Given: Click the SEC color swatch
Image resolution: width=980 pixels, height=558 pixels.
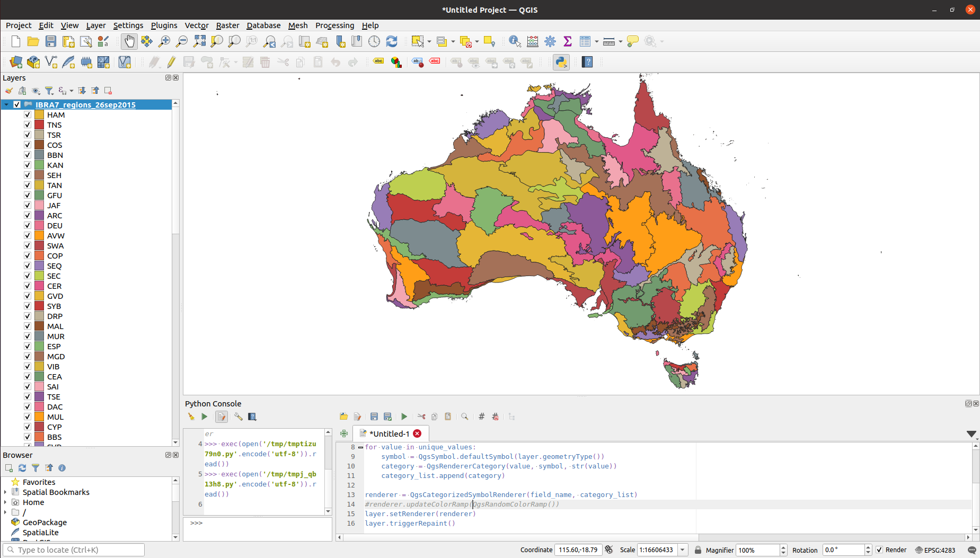Looking at the screenshot, I should pyautogui.click(x=39, y=276).
